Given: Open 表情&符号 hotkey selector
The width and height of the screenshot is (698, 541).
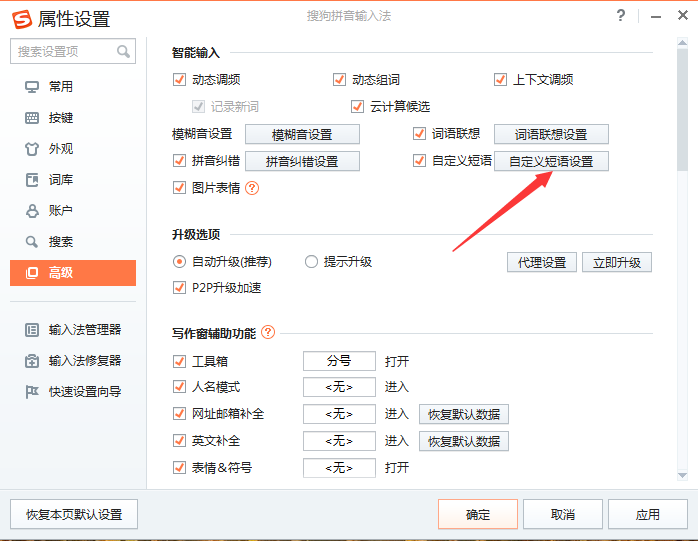Looking at the screenshot, I should pyautogui.click(x=339, y=468).
